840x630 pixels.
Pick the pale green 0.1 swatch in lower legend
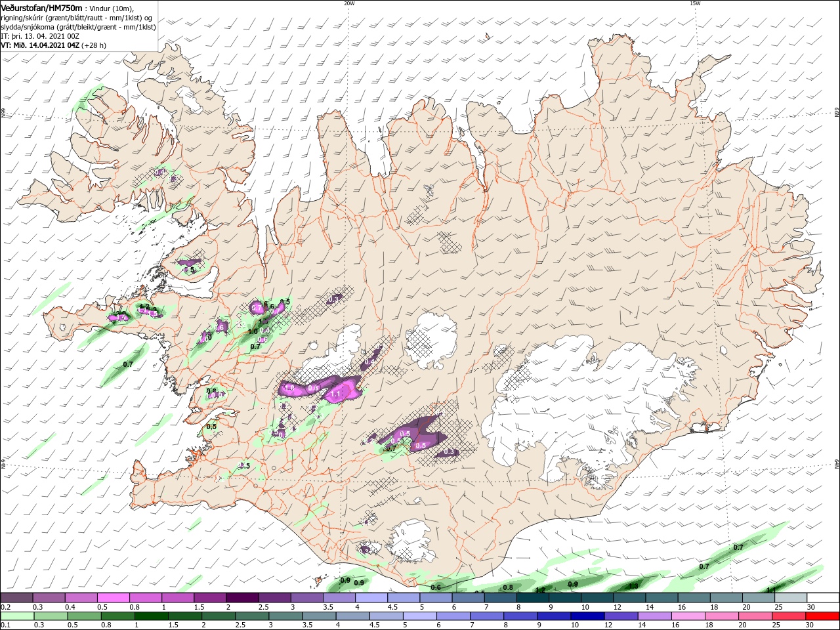18,616
